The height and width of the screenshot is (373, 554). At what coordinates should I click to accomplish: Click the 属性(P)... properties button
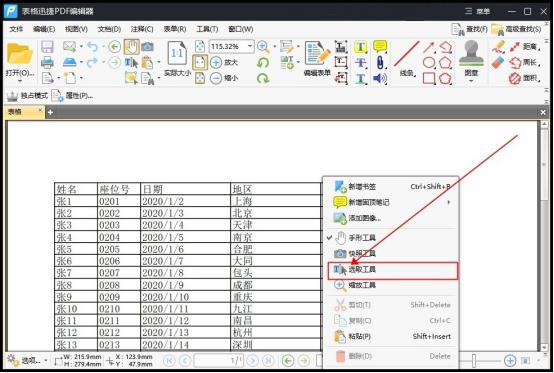(x=72, y=95)
